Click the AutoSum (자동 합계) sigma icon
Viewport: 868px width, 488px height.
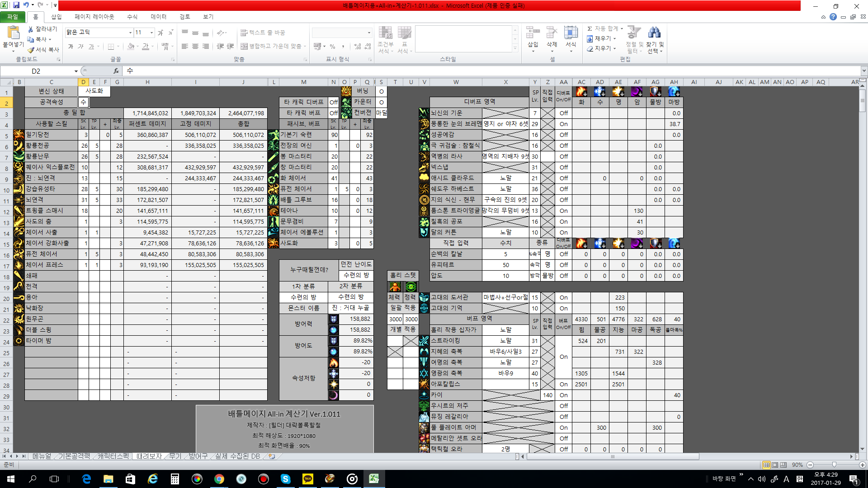590,28
